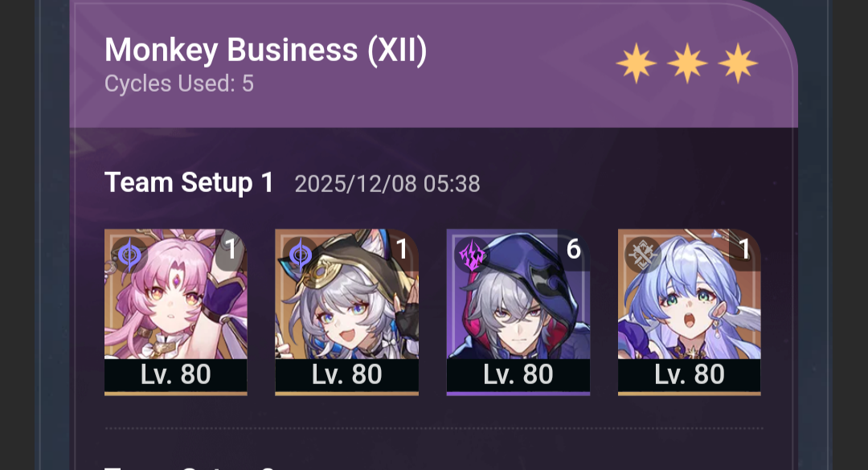Click the first gold star rating
868x470 pixels.
637,63
